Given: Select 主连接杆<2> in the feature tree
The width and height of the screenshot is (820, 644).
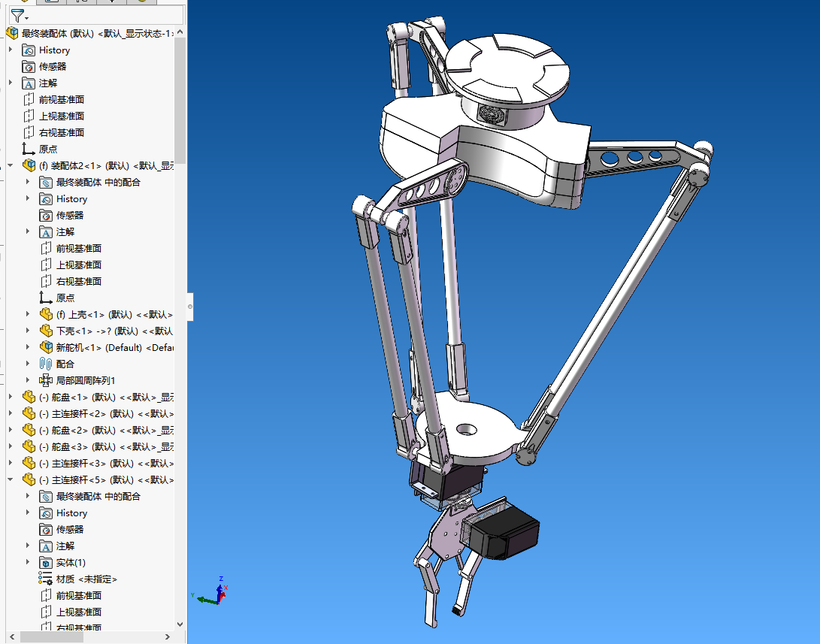Looking at the screenshot, I should 105,413.
